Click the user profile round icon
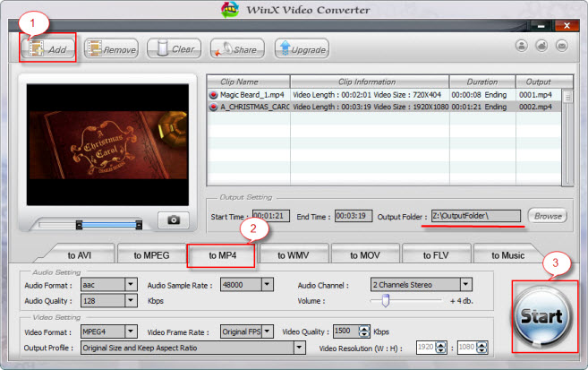 coord(522,46)
